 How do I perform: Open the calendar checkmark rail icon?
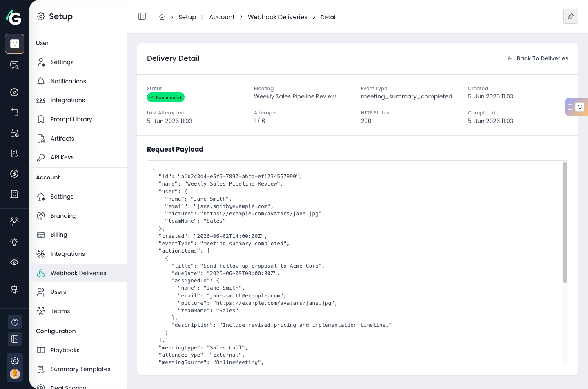click(x=15, y=112)
